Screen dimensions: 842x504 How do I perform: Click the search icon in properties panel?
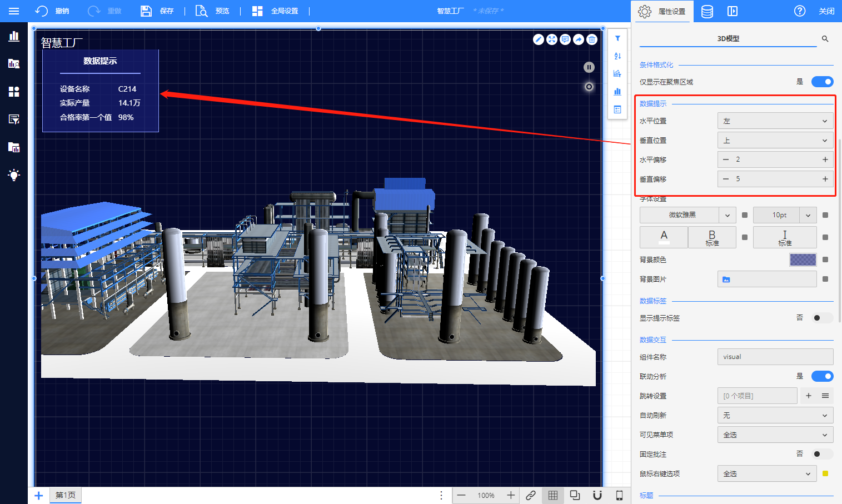825,39
